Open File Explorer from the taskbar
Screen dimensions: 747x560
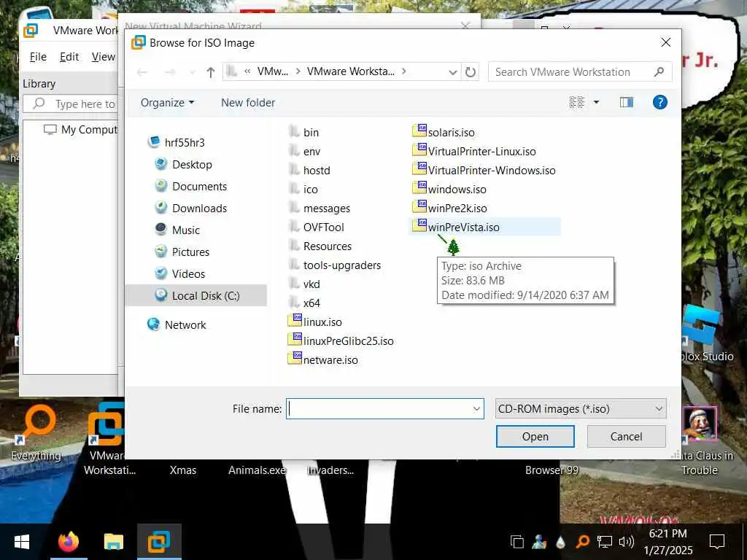pos(114,542)
